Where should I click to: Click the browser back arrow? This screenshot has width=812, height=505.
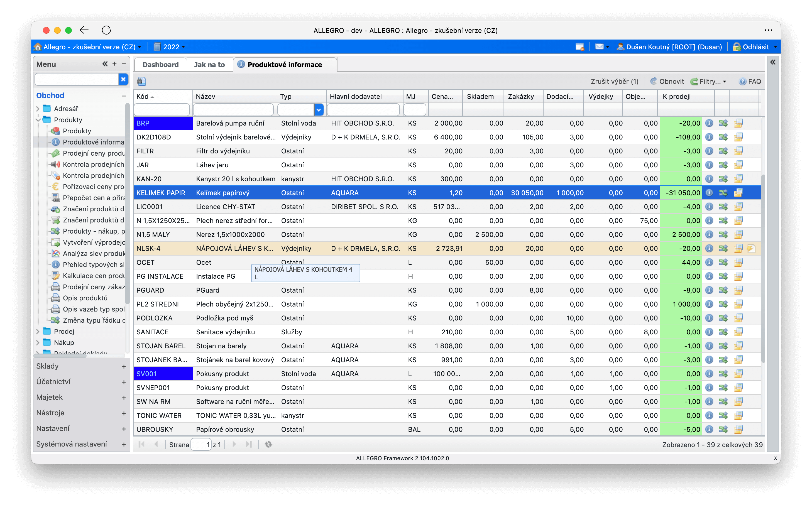(x=84, y=30)
